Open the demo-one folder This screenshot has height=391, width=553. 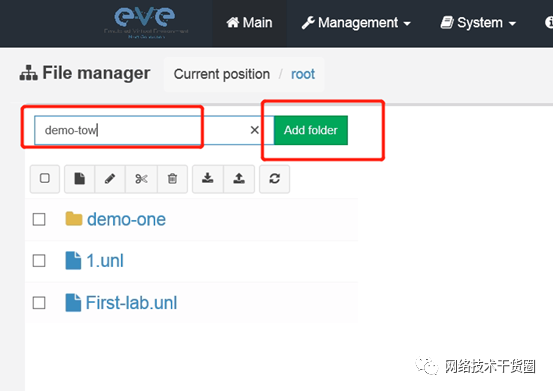click(126, 219)
